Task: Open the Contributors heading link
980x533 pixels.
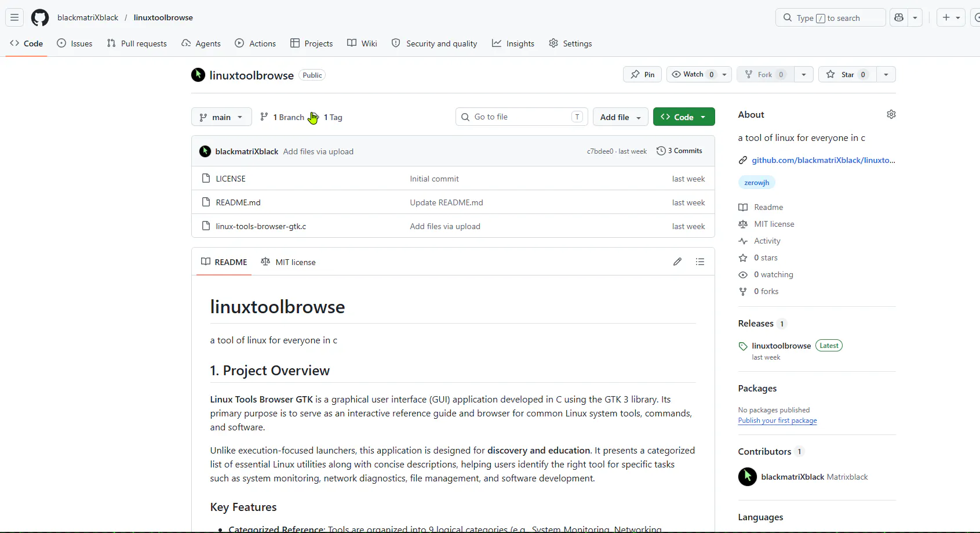Action: pyautogui.click(x=771, y=452)
